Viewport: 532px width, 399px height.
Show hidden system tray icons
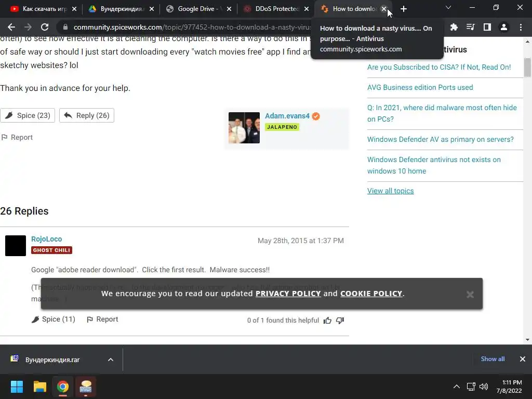[x=457, y=387]
